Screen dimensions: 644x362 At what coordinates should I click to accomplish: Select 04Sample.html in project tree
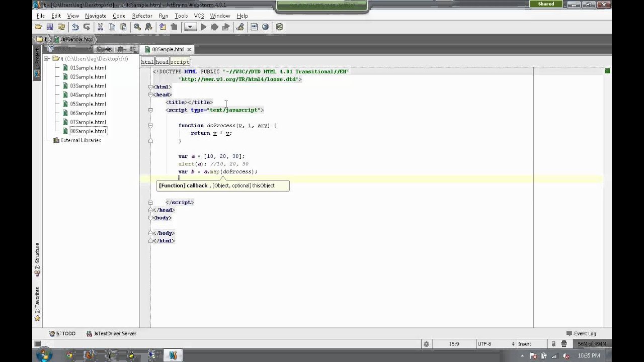[88, 95]
